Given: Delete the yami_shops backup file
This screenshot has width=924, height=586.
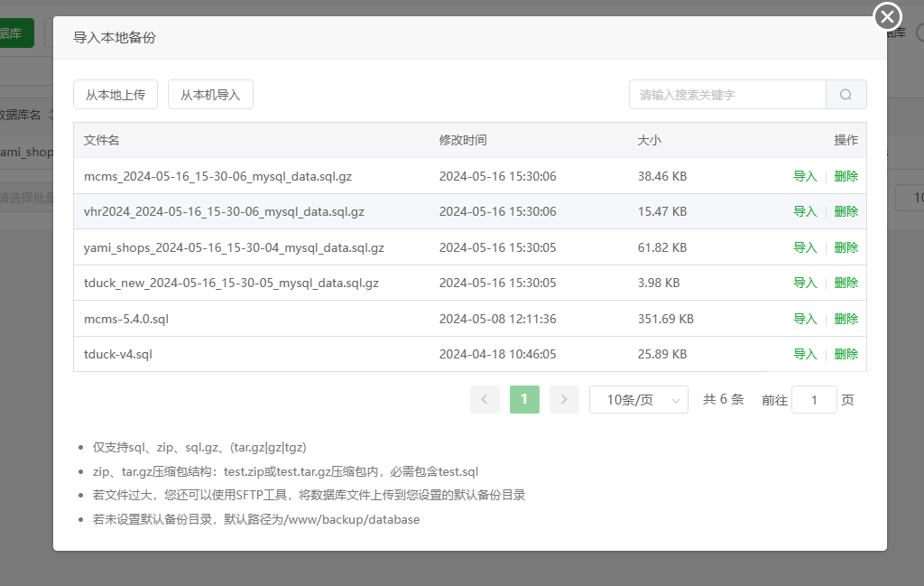Looking at the screenshot, I should click(845, 246).
